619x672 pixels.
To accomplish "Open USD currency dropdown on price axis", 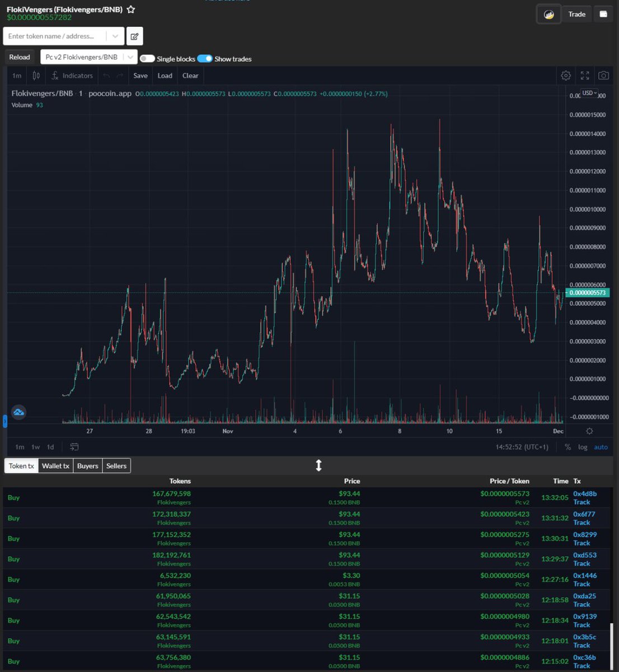I will coord(589,93).
